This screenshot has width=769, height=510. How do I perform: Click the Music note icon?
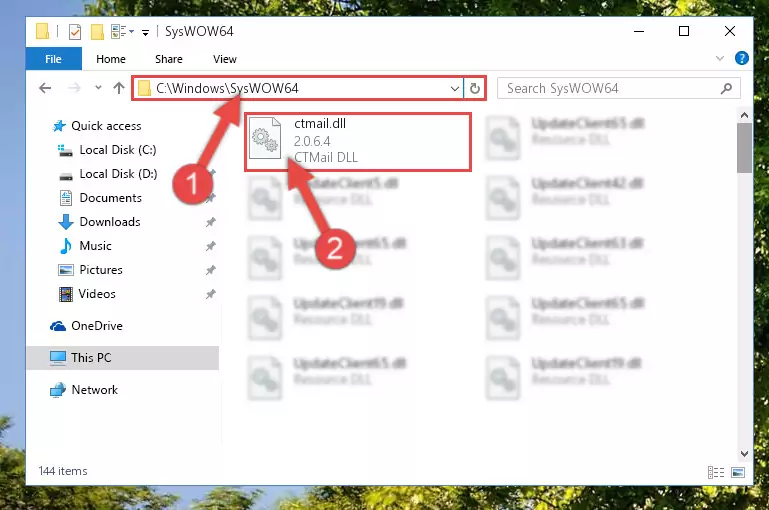(66, 246)
